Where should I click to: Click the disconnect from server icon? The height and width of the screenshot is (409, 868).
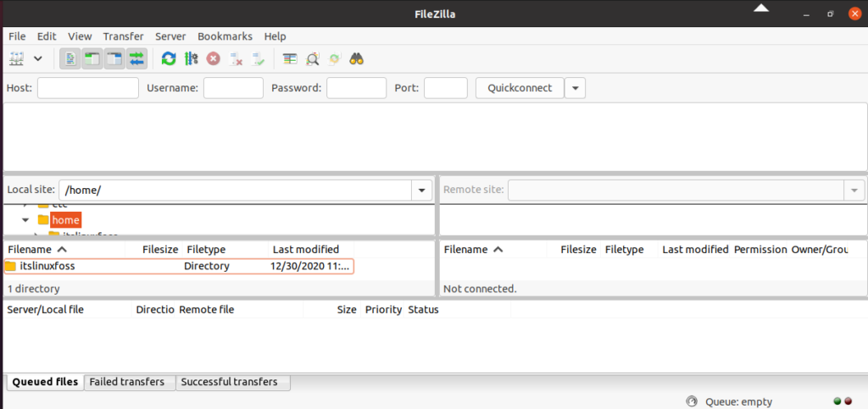236,58
